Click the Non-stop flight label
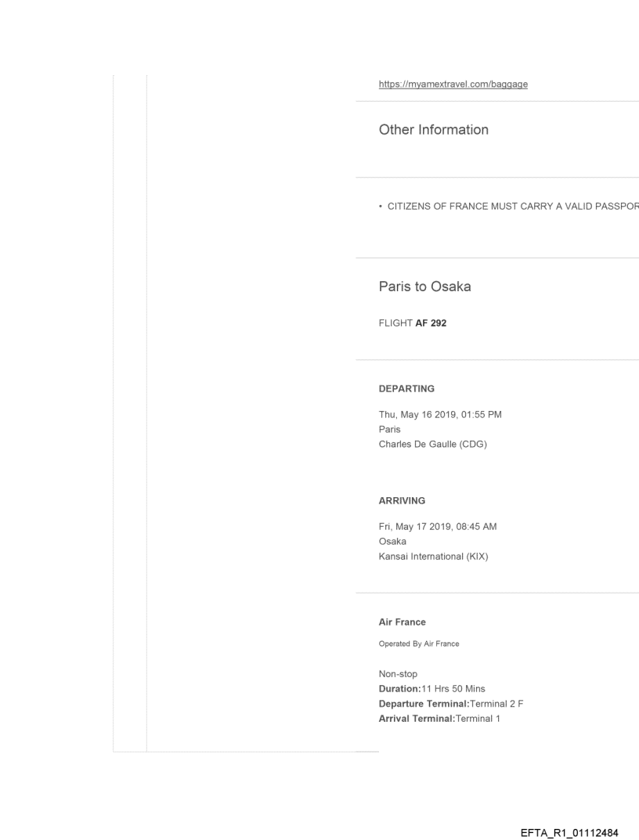 tap(398, 675)
